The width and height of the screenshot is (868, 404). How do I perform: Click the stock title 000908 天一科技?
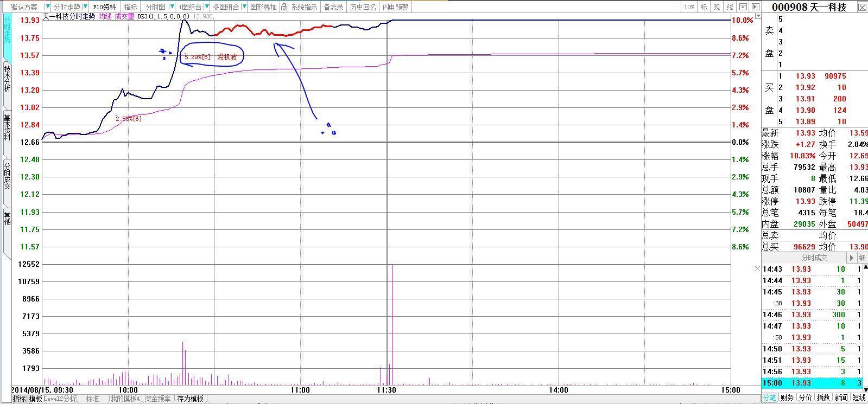point(809,7)
